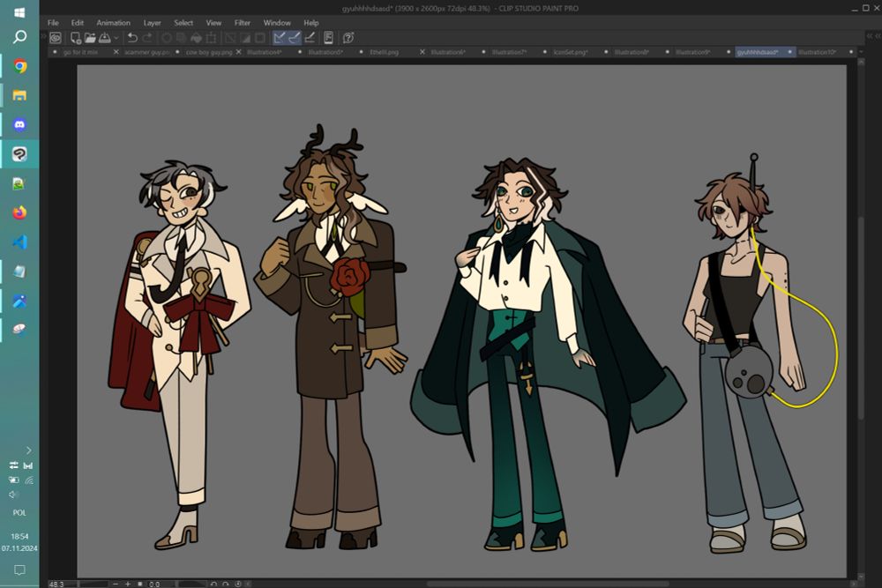Toggle the Snap to Grid button
This screenshot has height=588, width=882.
pyautogui.click(x=310, y=38)
